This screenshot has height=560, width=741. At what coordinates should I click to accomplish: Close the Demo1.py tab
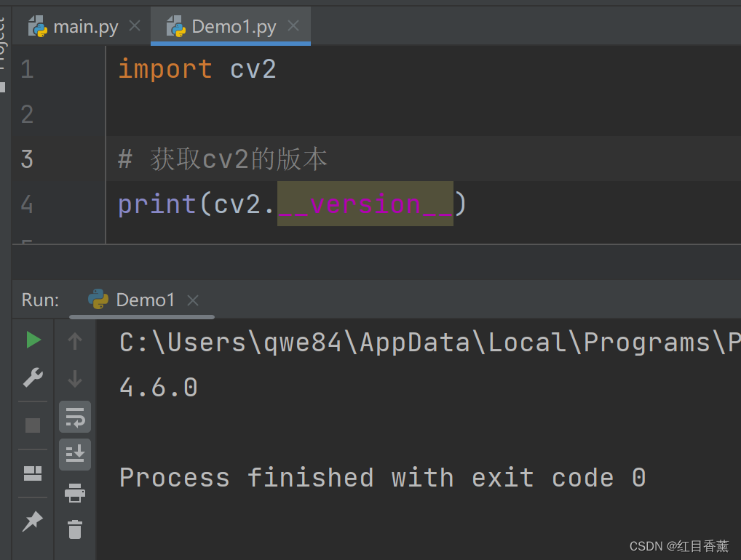[293, 26]
